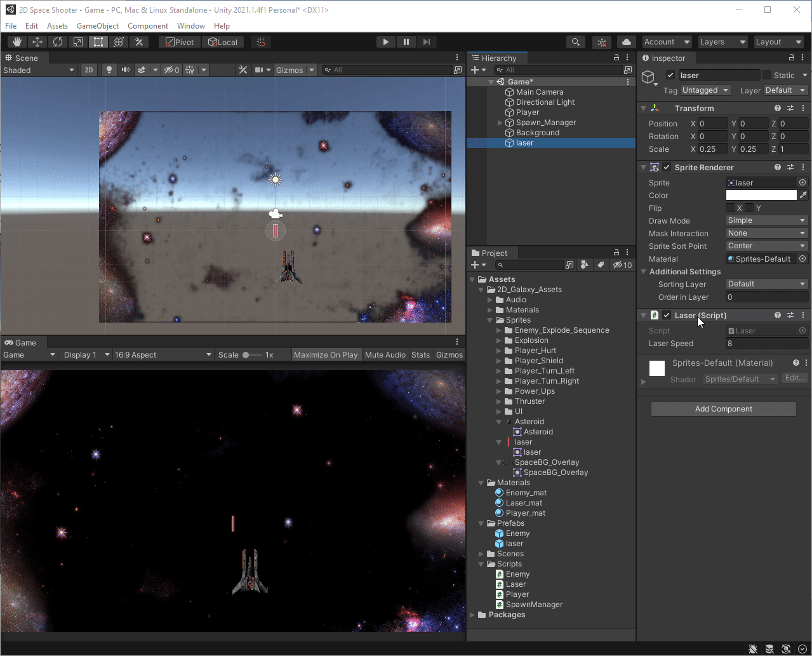Open the Shaded draw mode dropdown
Viewport: 812px width, 656px height.
[x=39, y=70]
